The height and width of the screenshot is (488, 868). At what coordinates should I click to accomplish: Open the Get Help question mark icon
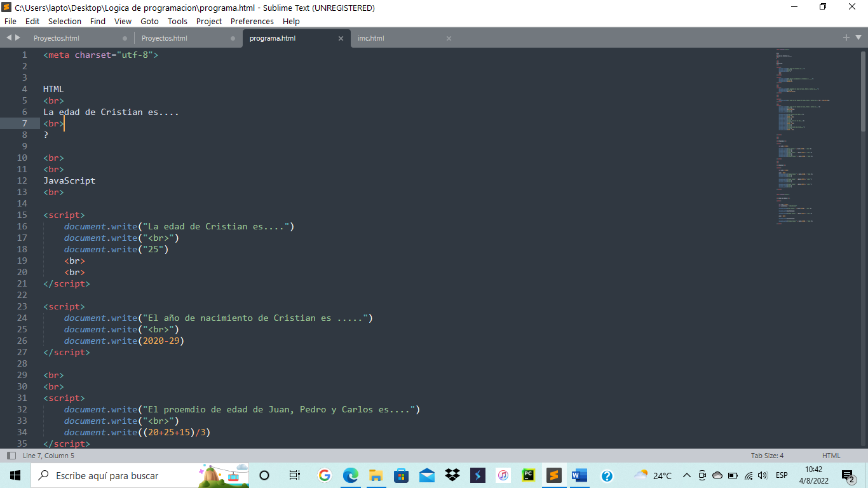click(x=606, y=475)
